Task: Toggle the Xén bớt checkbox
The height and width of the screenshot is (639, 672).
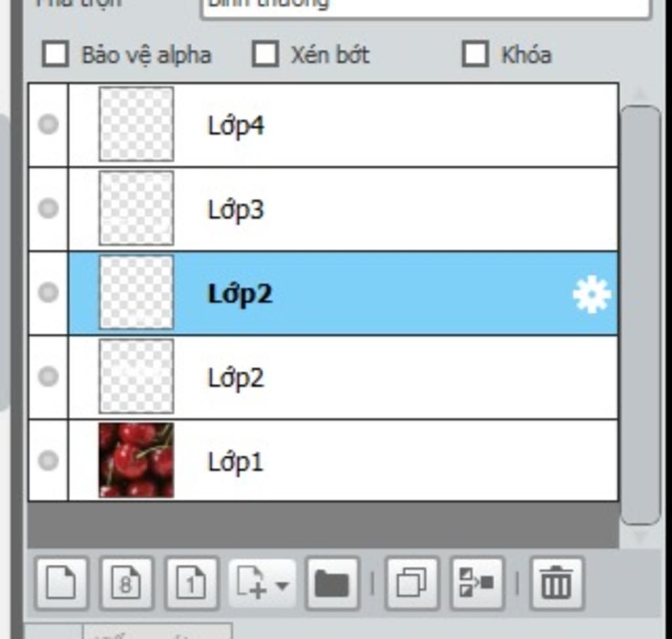Action: 265,54
